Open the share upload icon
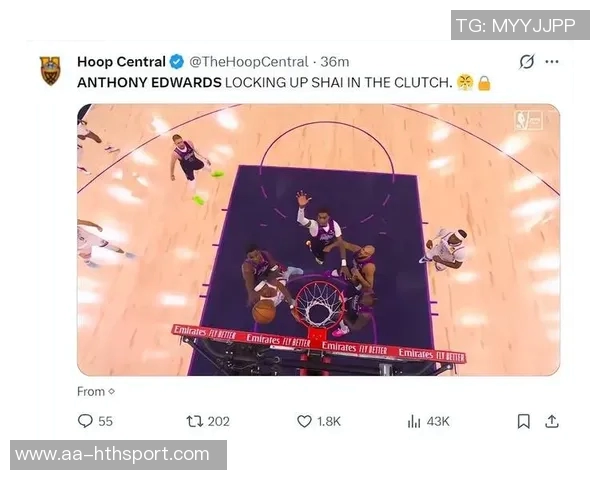Screen dimensions: 600x480 click(x=552, y=421)
